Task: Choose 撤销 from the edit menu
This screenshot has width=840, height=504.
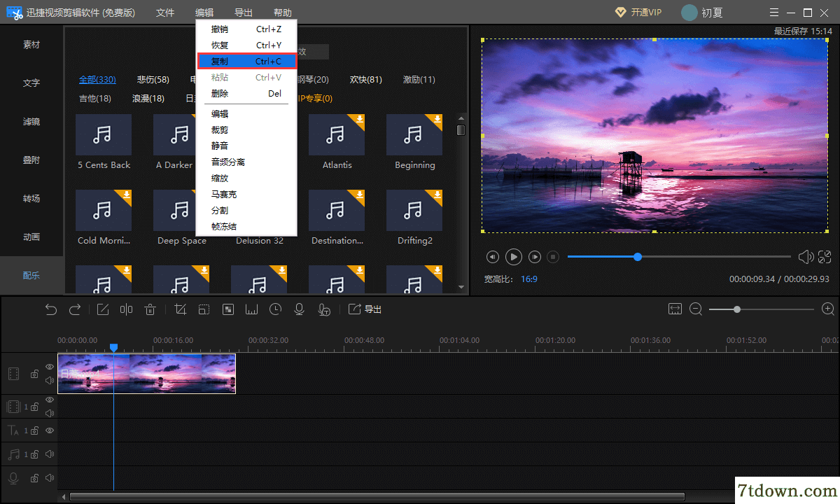Action: [246, 29]
